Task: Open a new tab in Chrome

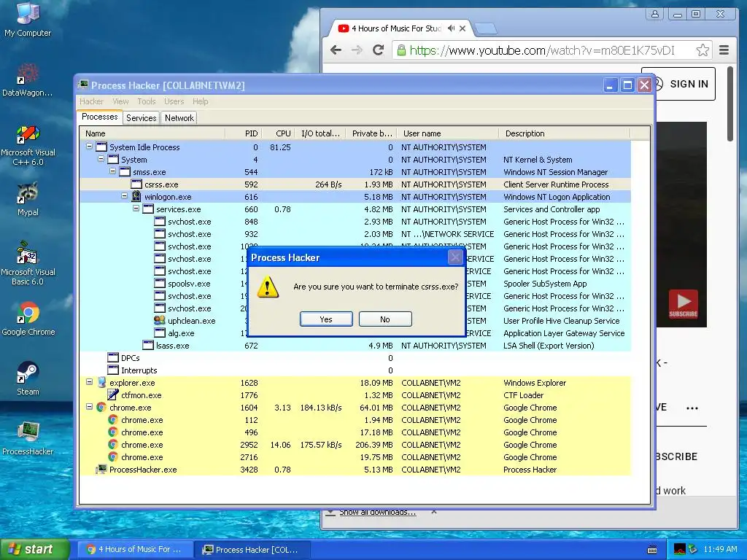Action: pos(486,28)
